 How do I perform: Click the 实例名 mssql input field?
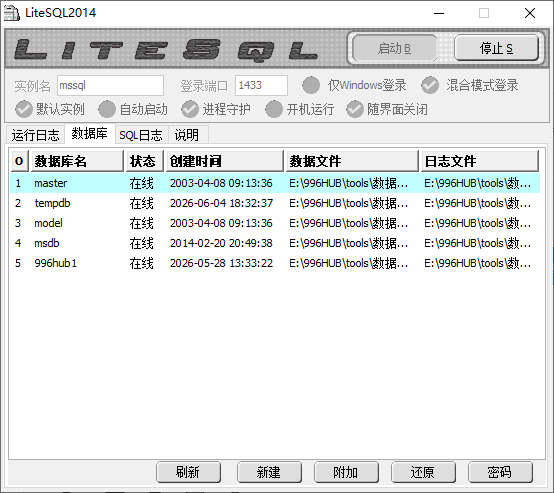pyautogui.click(x=110, y=85)
